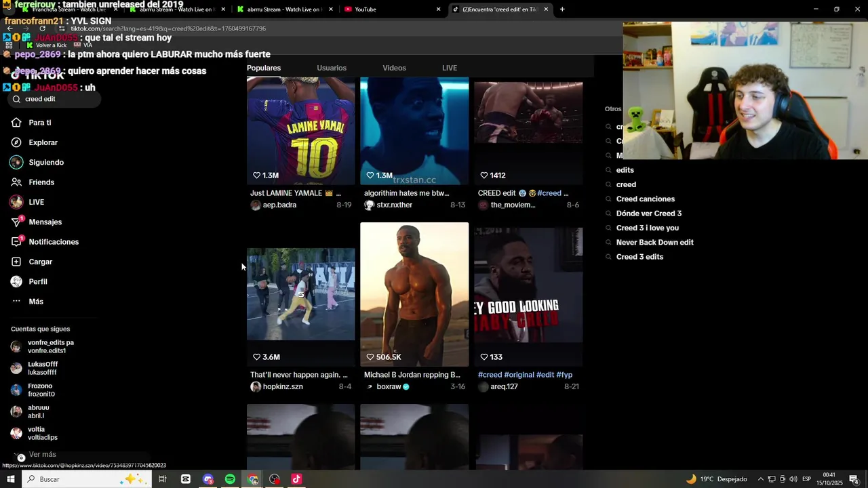This screenshot has height=488, width=868.
Task: Play shirtless Michael B Jordan video thumbnail
Action: (414, 294)
